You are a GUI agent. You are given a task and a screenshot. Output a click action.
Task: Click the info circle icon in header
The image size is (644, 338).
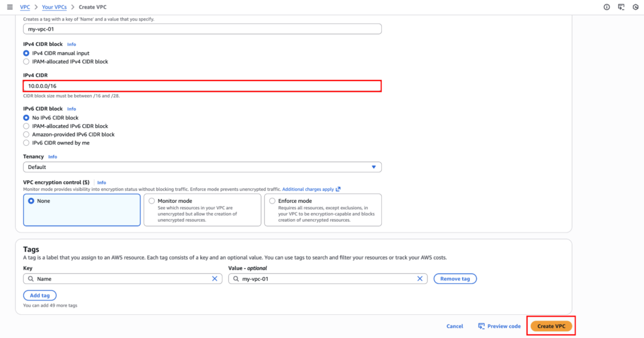[606, 7]
